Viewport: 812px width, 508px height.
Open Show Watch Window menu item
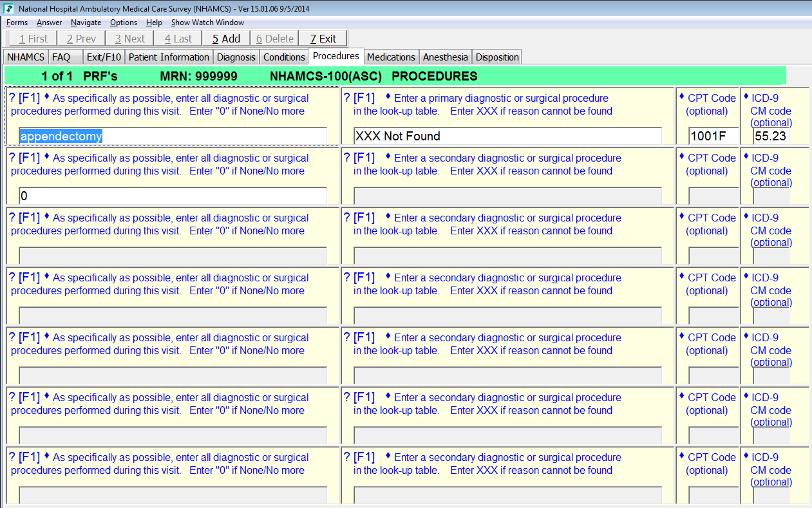click(x=207, y=23)
